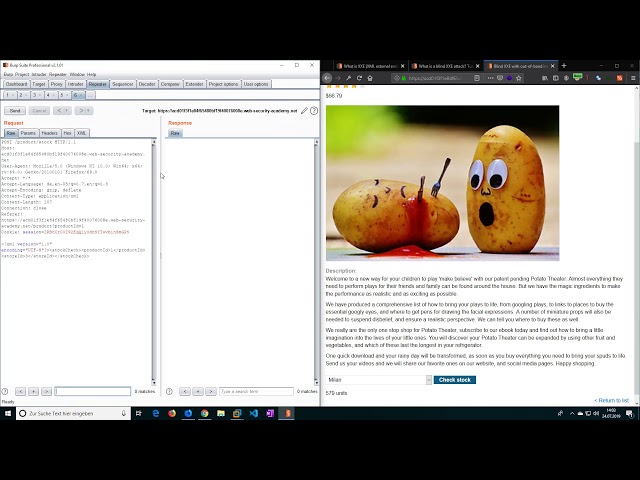Screen dimensions: 640x480
Task: Open the request search help icon
Action: (x=5, y=391)
